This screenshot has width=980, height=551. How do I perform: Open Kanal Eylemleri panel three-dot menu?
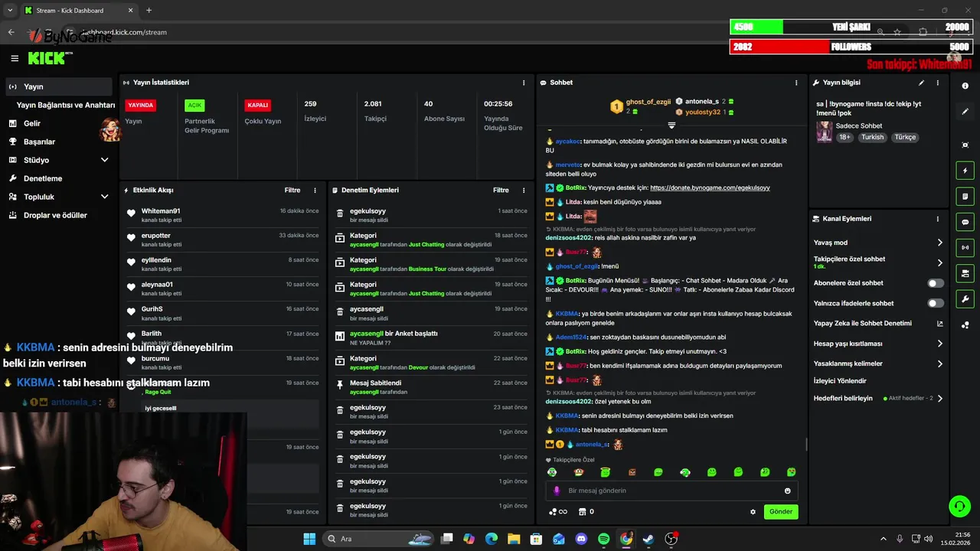pyautogui.click(x=937, y=219)
